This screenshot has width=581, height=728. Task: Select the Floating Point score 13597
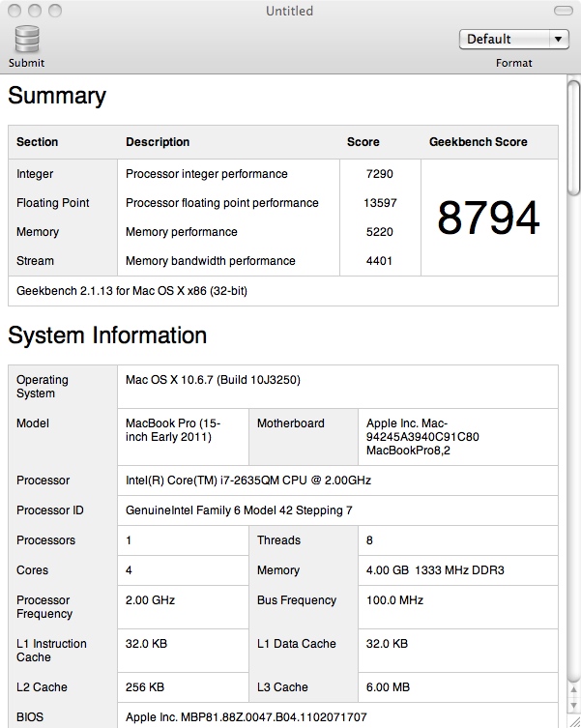380,203
